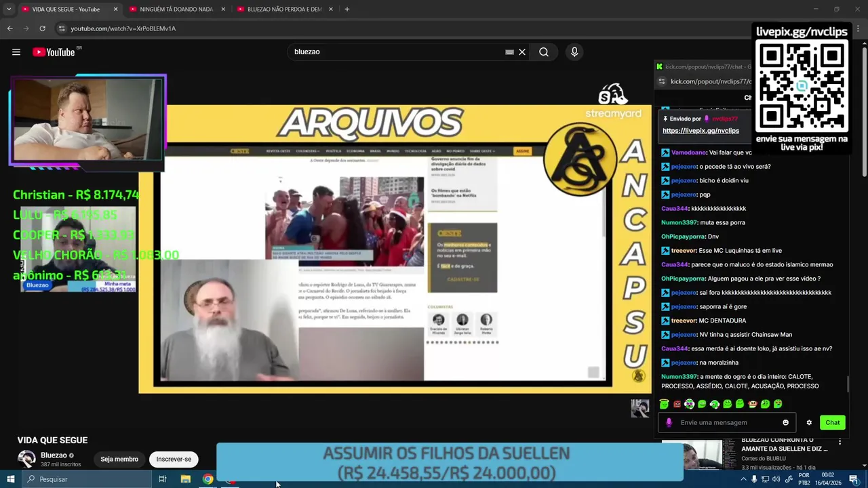The height and width of the screenshot is (488, 868).
Task: Click 'Seja membro' button
Action: tap(119, 459)
